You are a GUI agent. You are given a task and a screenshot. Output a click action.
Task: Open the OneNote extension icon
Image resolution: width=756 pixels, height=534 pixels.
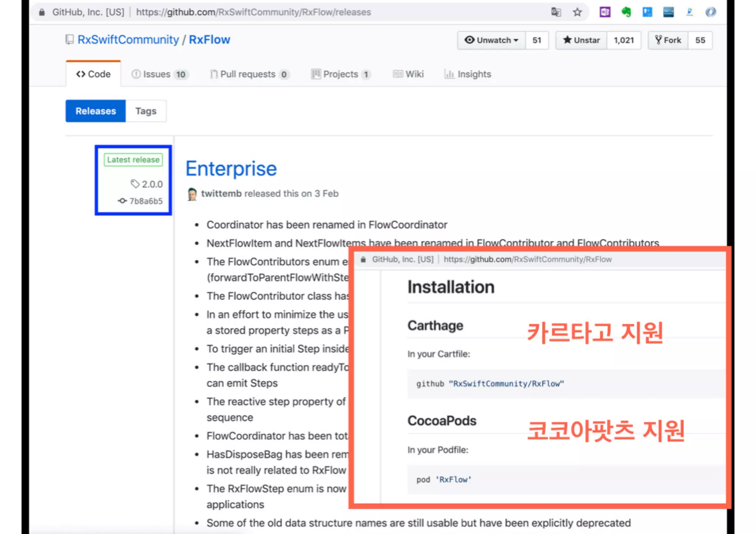pyautogui.click(x=605, y=12)
